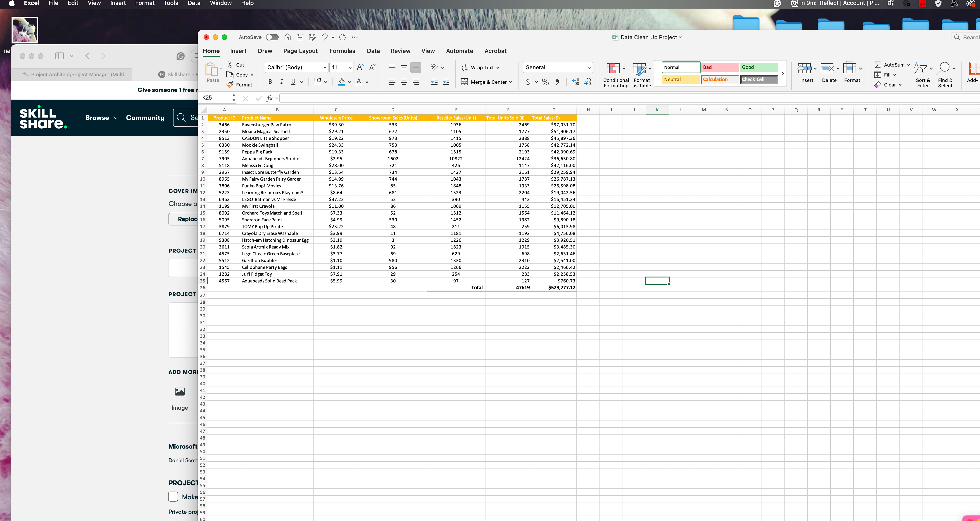Click the Redo icon in title bar
Image resolution: width=980 pixels, height=521 pixels.
click(343, 37)
